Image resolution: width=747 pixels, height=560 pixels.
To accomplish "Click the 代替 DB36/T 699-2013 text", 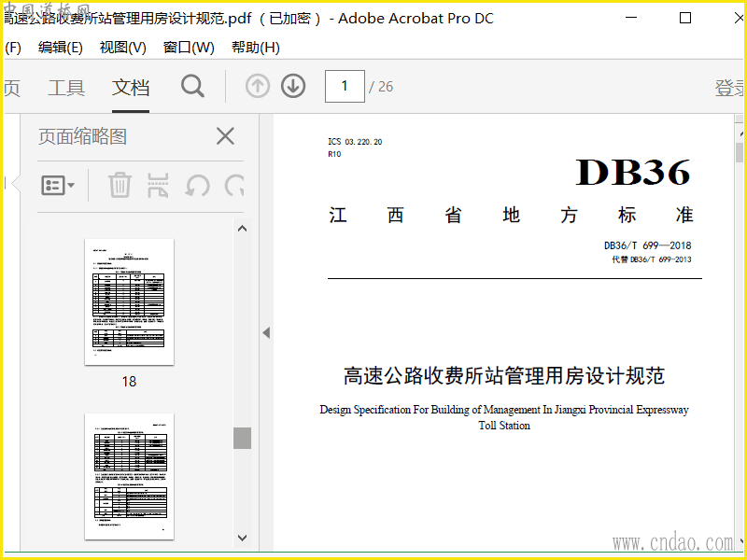I will 652,259.
